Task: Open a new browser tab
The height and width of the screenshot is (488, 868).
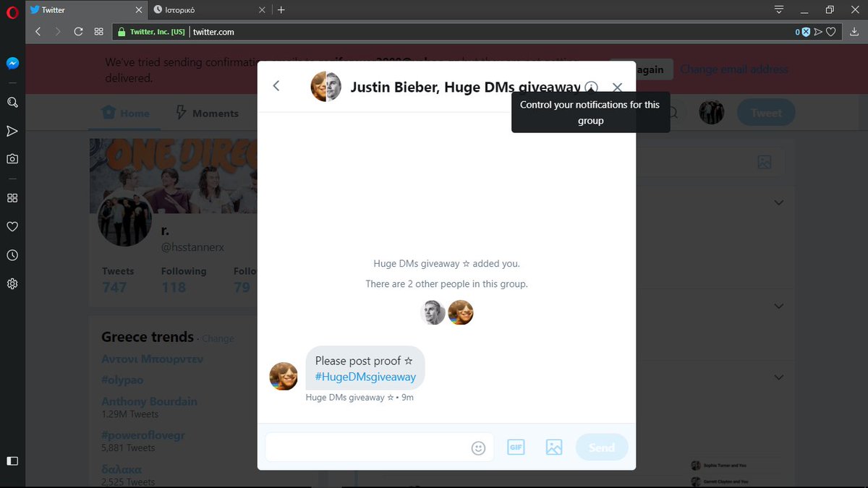Action: [281, 10]
